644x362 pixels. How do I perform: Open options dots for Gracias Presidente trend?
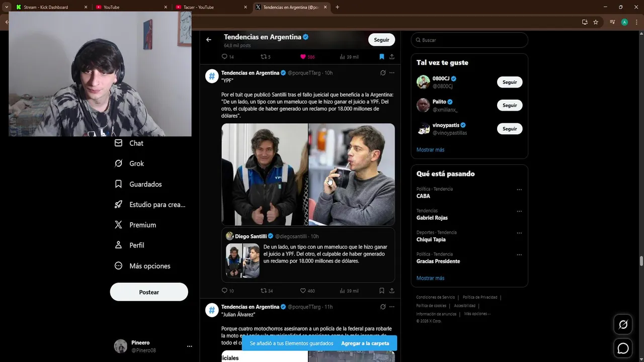519,255
